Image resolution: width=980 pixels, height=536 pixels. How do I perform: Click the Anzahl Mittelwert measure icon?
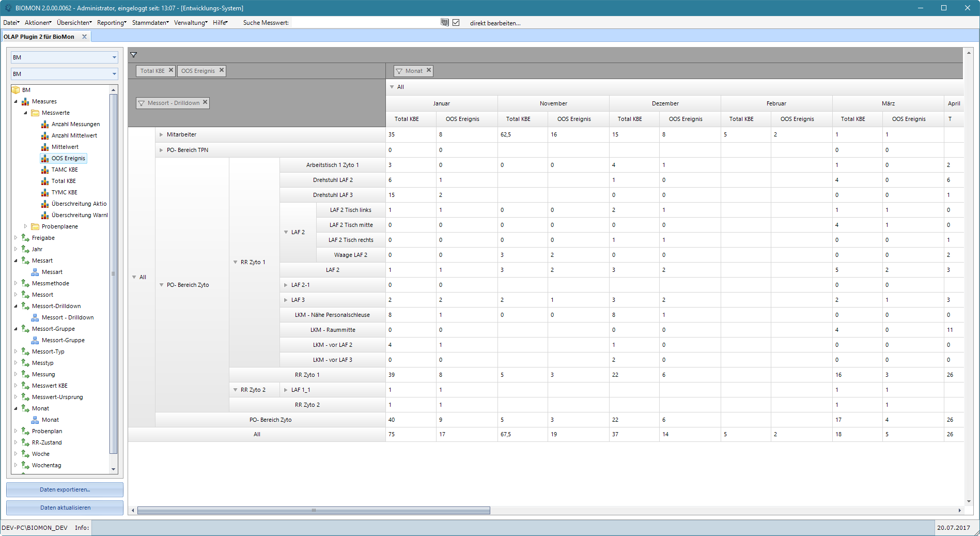point(45,136)
